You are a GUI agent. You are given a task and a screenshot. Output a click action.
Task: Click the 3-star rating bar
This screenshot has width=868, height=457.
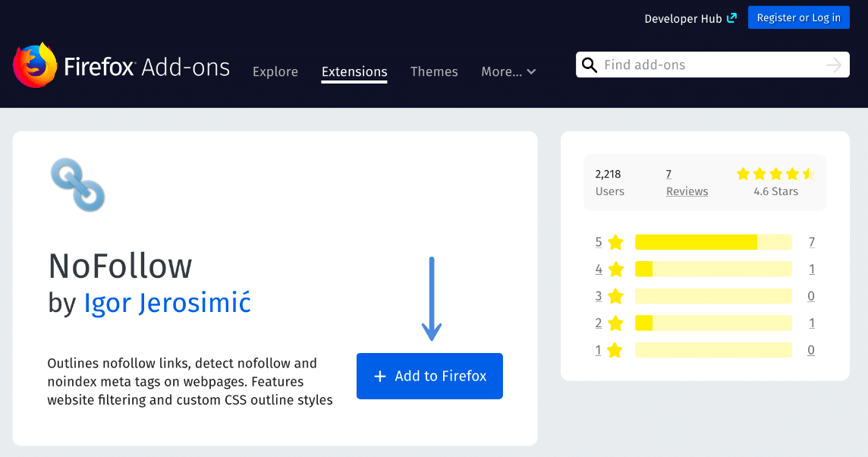(x=713, y=296)
